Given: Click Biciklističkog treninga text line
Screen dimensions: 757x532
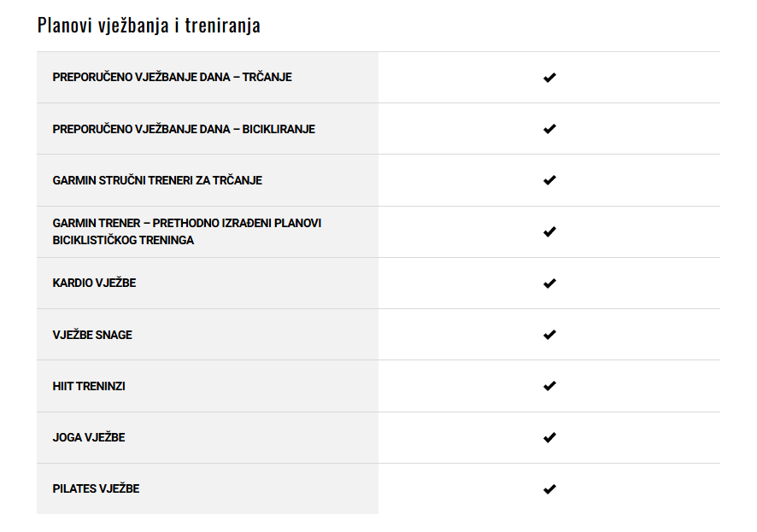Looking at the screenshot, I should pos(123,240).
